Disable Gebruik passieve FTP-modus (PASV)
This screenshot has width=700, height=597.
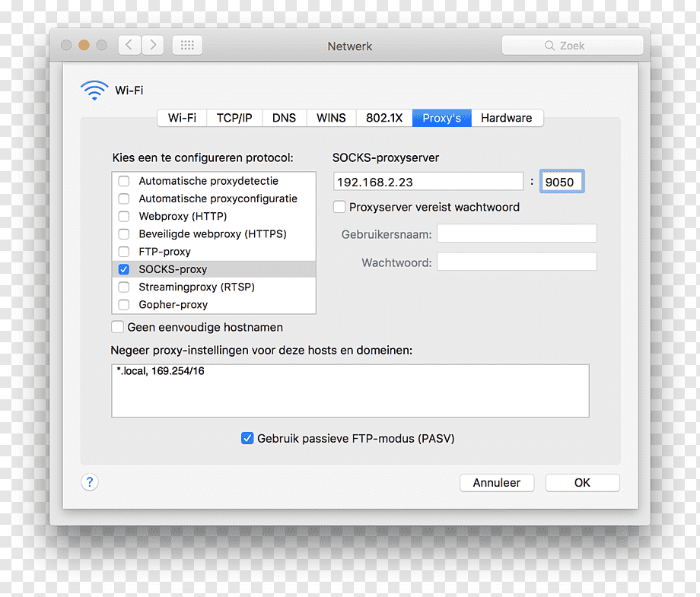coord(247,438)
